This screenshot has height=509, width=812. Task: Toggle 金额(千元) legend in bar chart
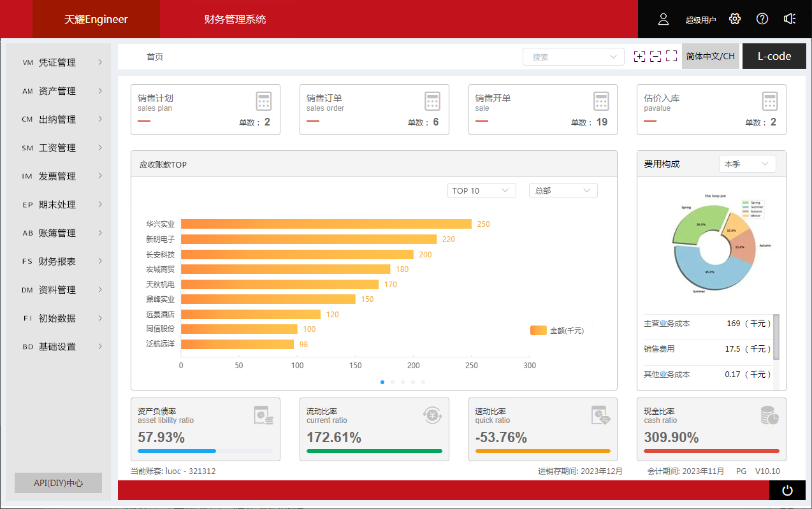(x=557, y=331)
